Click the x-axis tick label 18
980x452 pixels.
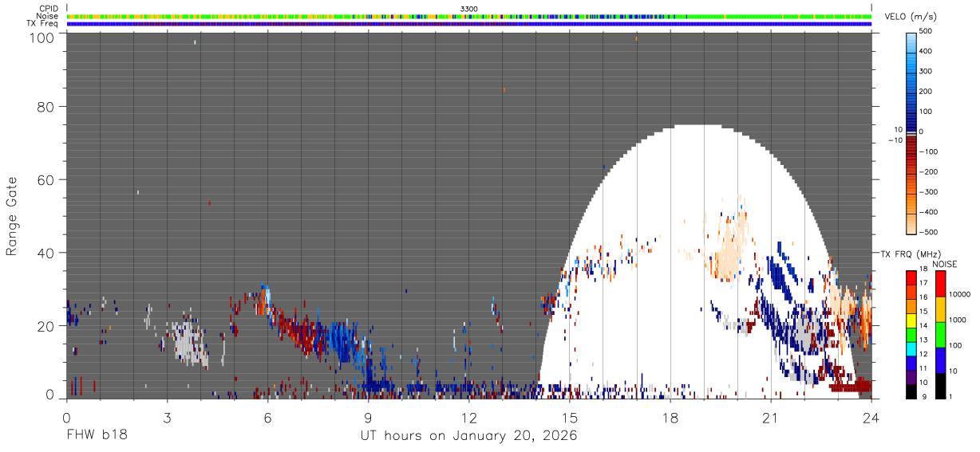(x=670, y=418)
